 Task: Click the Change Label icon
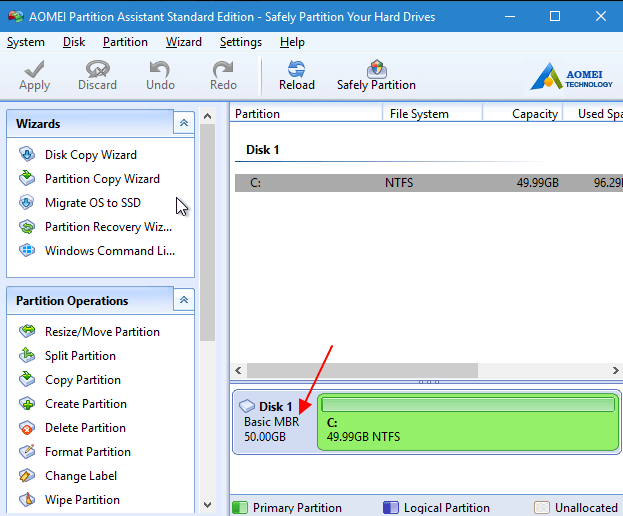pyautogui.click(x=27, y=475)
